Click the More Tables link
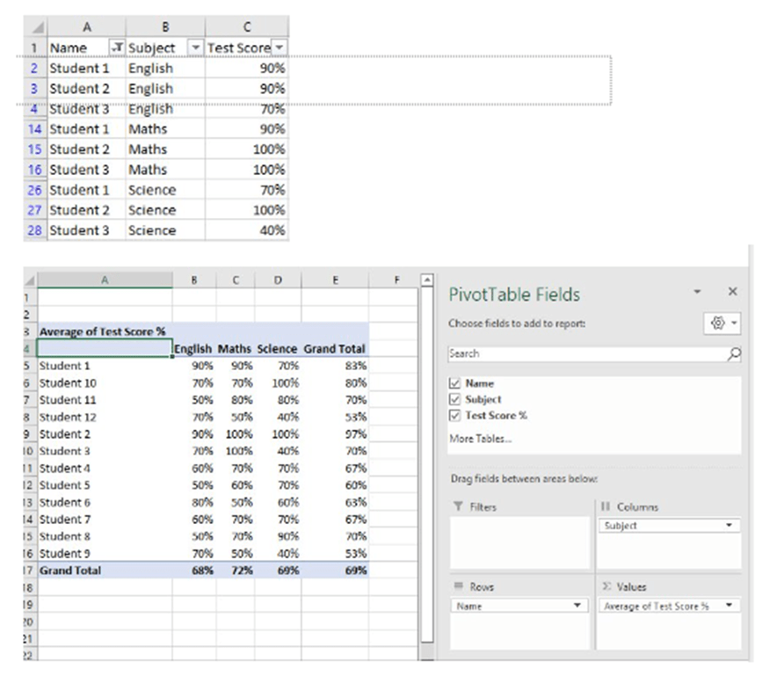784x676 pixels. (480, 438)
